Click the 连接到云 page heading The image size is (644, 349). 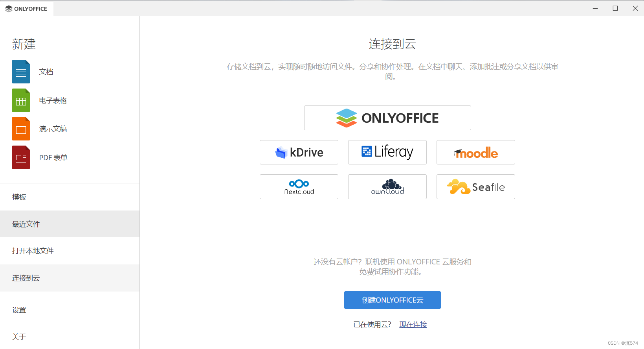click(x=392, y=44)
